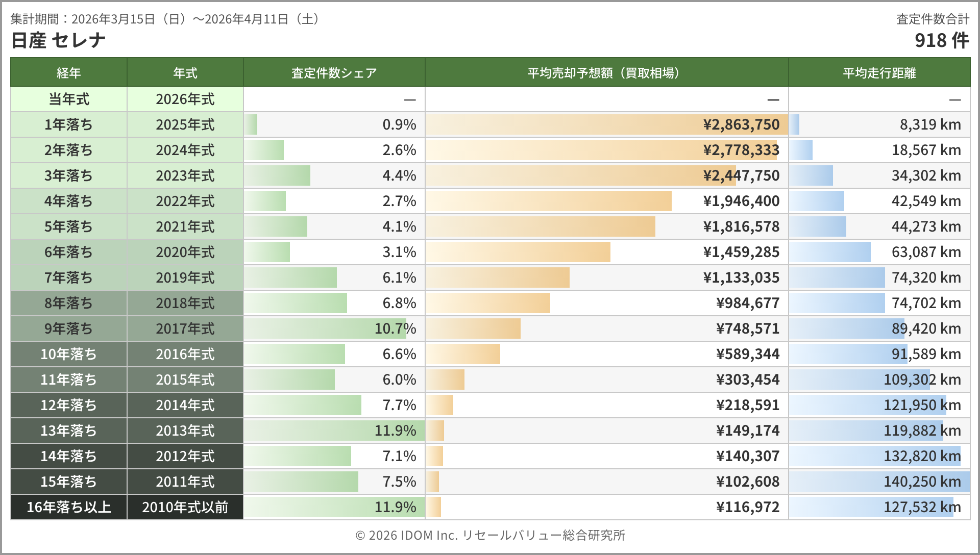The width and height of the screenshot is (980, 555).
Task: Click the 2010年式以前 cell
Action: click(x=185, y=507)
